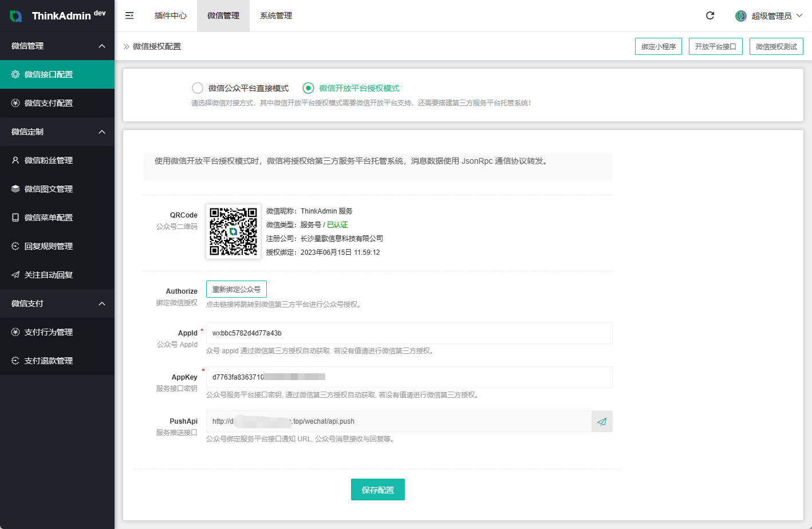
Task: Collapse the 微信支付 sidebar group
Action: [x=102, y=303]
